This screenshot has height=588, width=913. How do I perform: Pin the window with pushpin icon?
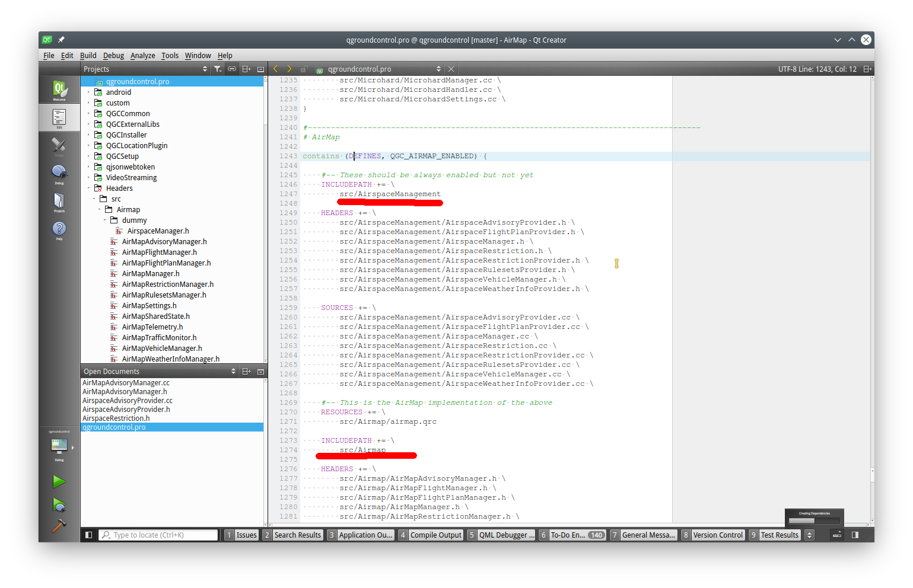61,40
